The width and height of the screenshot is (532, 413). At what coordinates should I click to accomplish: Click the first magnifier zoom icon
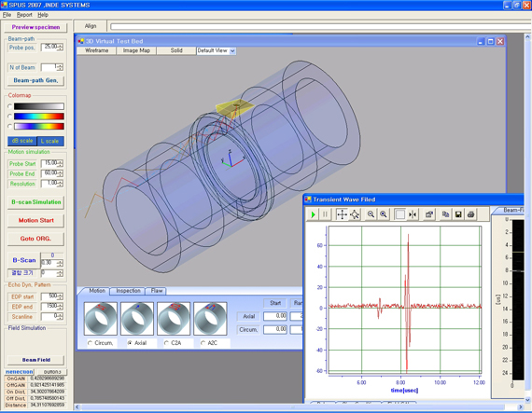(371, 214)
